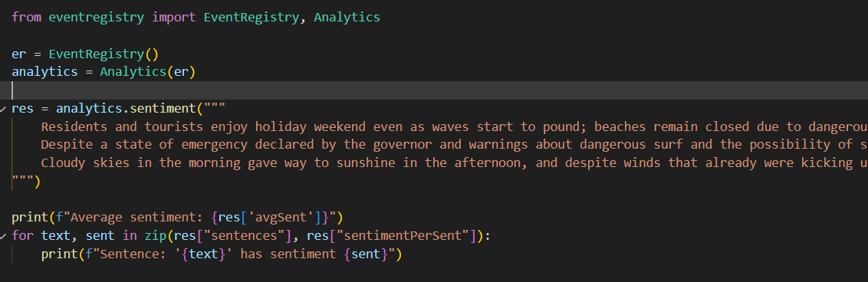This screenshot has width=868, height=282.
Task: Click Analytics at end of import line
Action: coord(347,17)
